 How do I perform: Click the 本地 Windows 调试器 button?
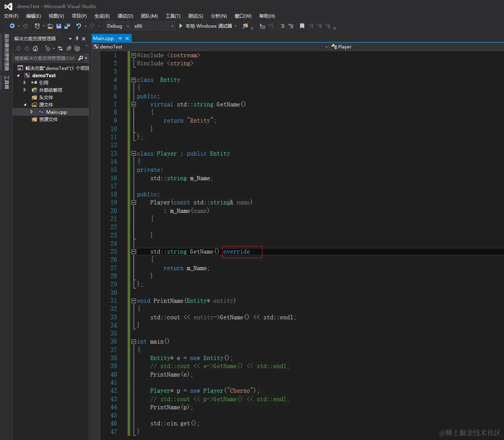click(x=209, y=26)
